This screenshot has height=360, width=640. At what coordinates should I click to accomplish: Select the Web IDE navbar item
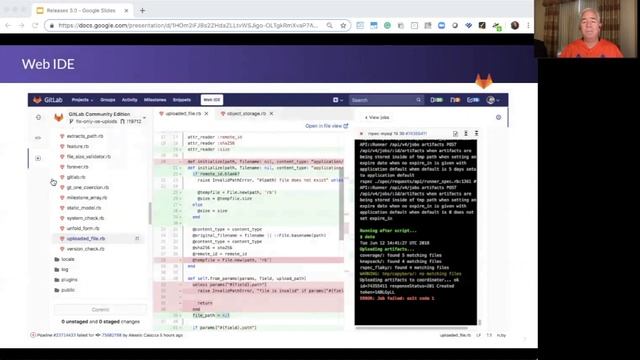point(212,100)
